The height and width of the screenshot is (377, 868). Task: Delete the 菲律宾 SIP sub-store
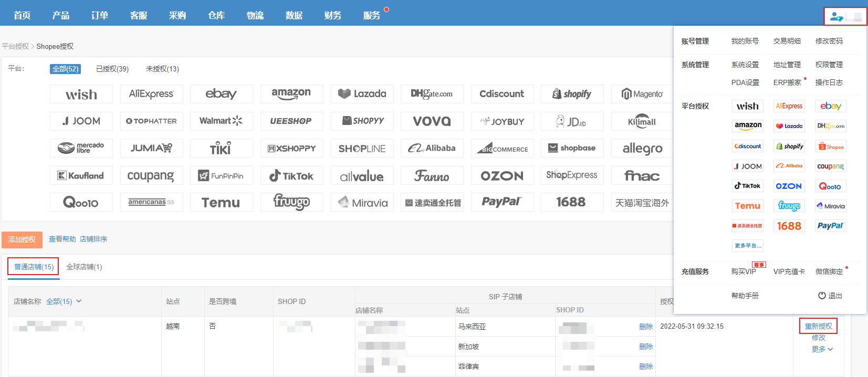[x=646, y=366]
